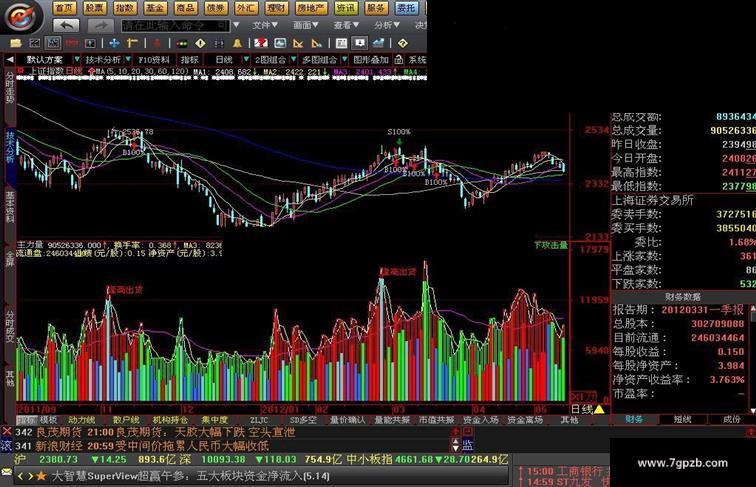
Task: Select the 动力线 indicator tab
Action: click(x=81, y=420)
